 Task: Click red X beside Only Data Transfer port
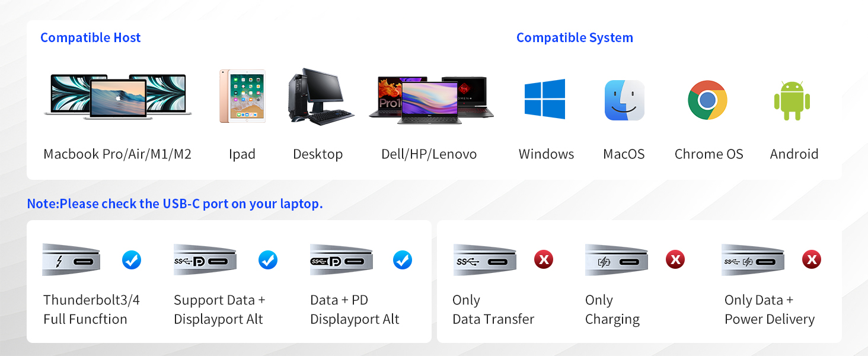tap(544, 260)
